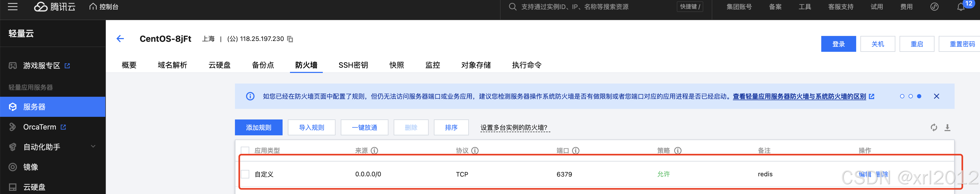Expand 自动化助手 chevron
The height and width of the screenshot is (194, 980).
pos(93,146)
